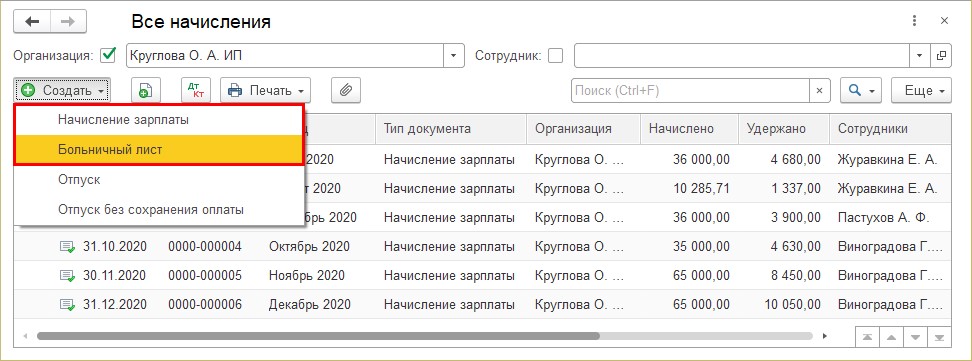Select document number 0000-000006

coord(205,305)
